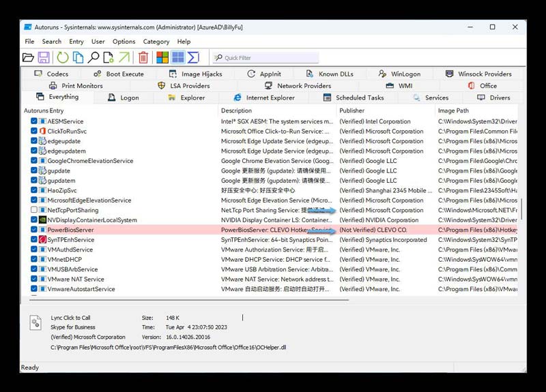546x392 pixels.
Task: Toggle the Hide Microsoft Entries colored logo icon
Action: coord(162,57)
